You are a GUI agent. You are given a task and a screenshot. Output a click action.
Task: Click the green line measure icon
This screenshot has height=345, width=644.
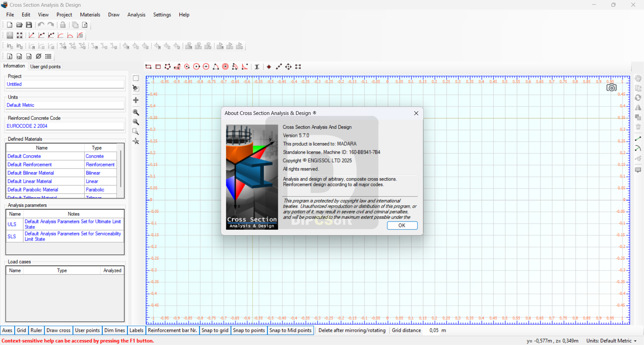click(638, 139)
